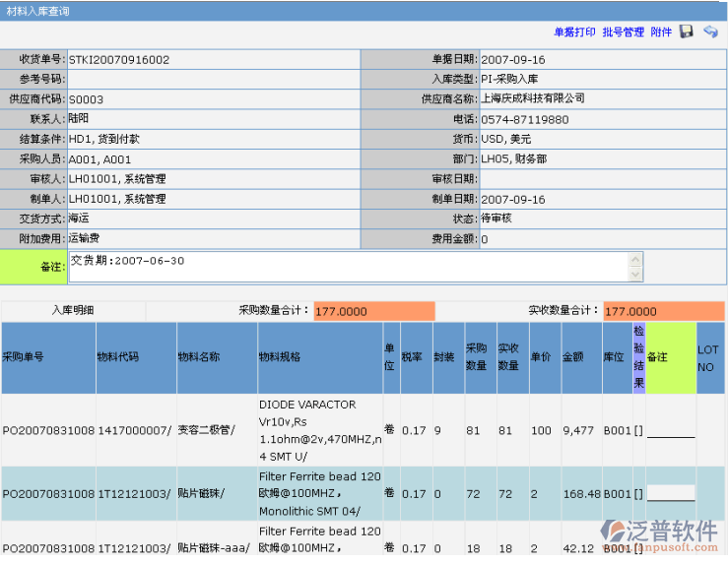728x563 pixels.
Task: Open the 附件 attachments link
Action: click(661, 32)
